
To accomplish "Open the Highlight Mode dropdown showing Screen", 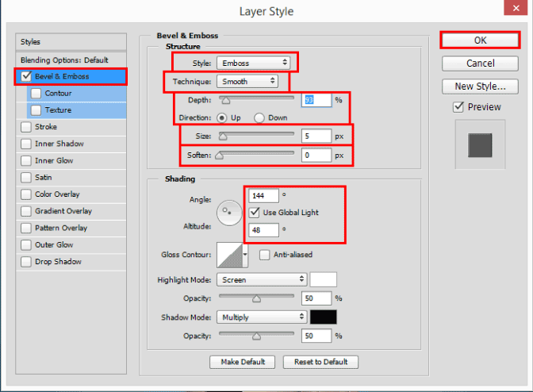I will [262, 279].
